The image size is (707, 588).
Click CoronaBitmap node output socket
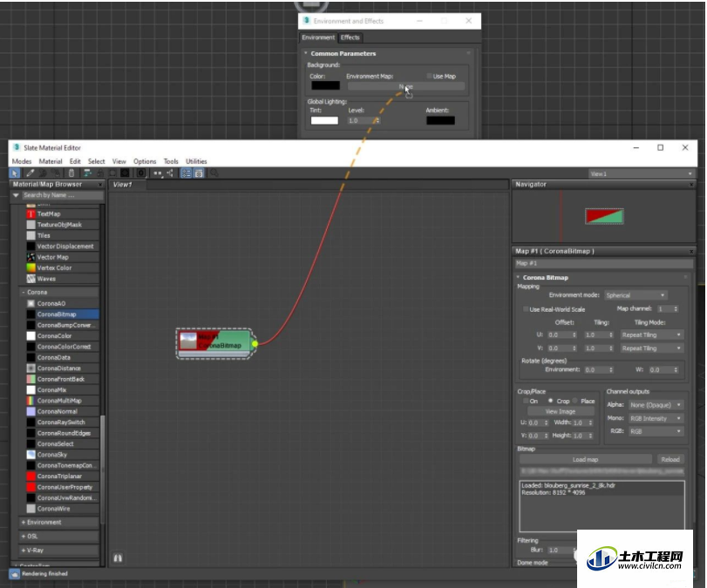click(x=255, y=344)
